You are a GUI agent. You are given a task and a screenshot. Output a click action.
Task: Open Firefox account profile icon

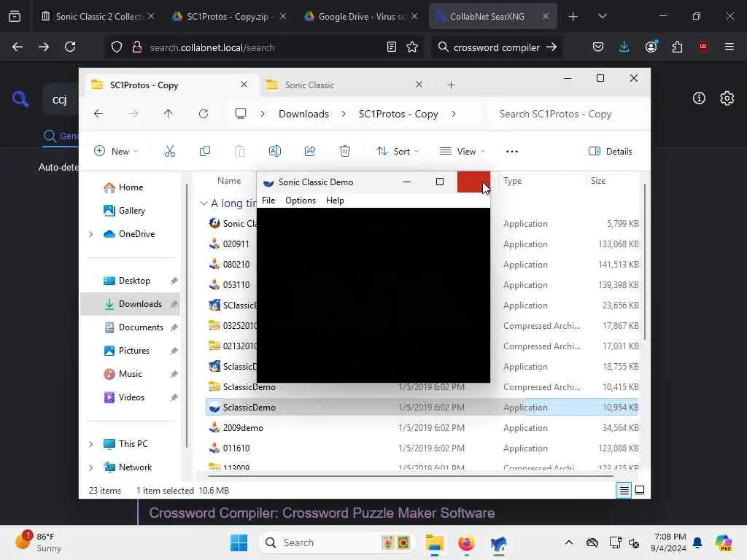pyautogui.click(x=651, y=47)
